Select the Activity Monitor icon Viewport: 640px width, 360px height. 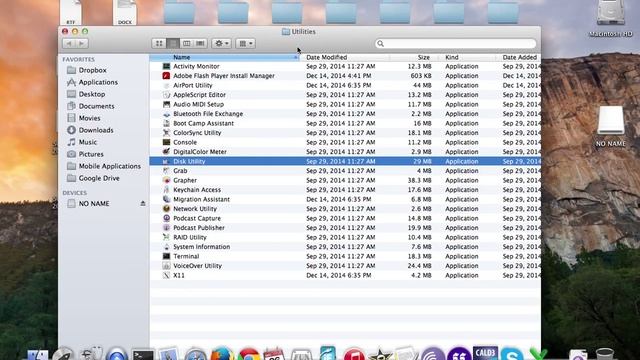click(166, 66)
